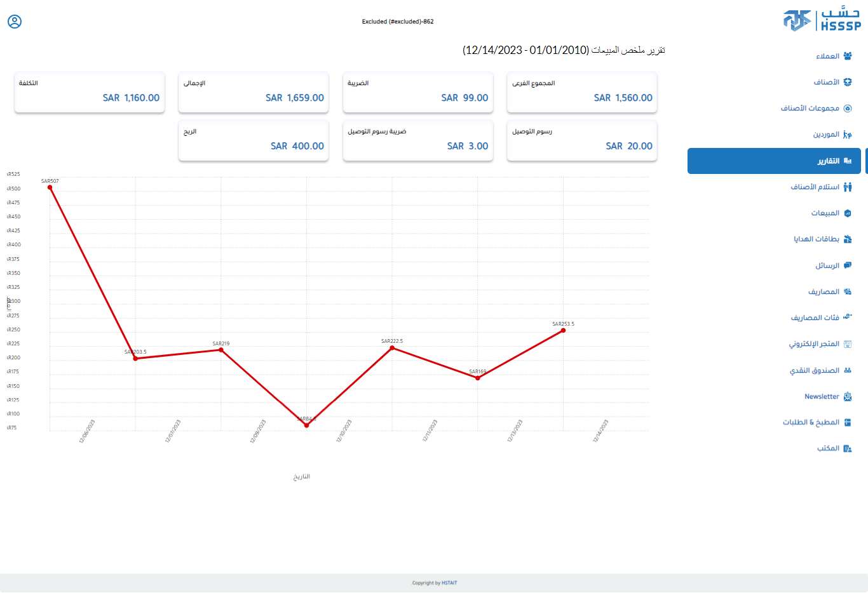Click the SAR507 data point on chart

(x=50, y=187)
